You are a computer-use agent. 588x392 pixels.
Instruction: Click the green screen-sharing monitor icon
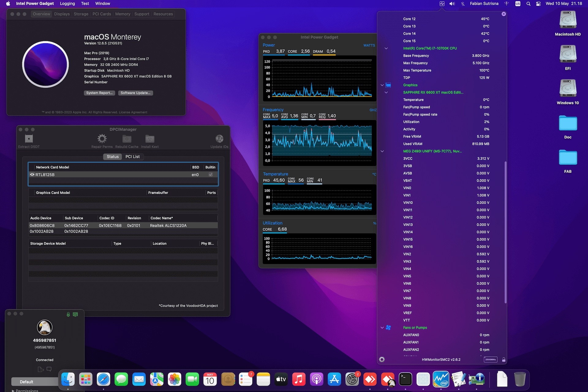click(x=75, y=315)
